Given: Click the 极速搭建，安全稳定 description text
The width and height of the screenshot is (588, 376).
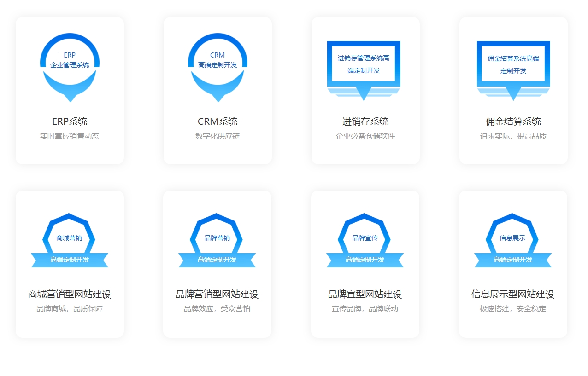Looking at the screenshot, I should point(513,309).
